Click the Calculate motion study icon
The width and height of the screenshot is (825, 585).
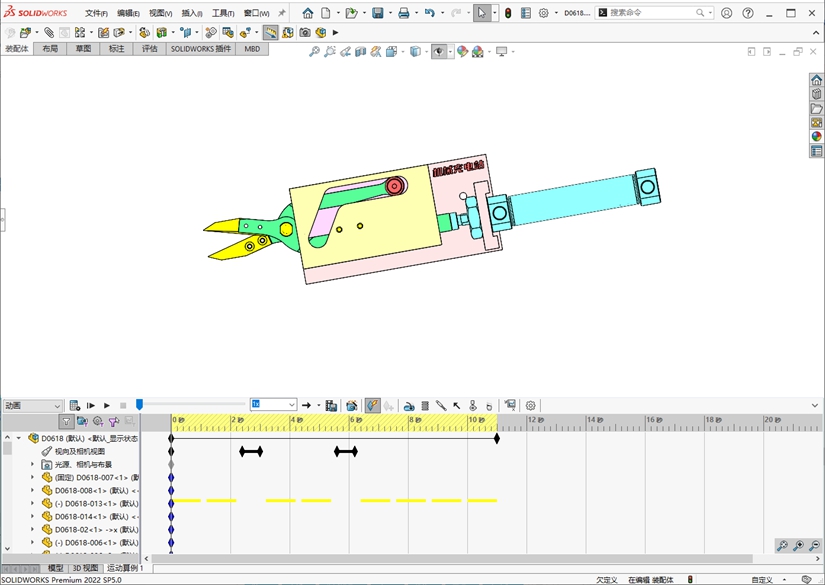click(x=75, y=405)
